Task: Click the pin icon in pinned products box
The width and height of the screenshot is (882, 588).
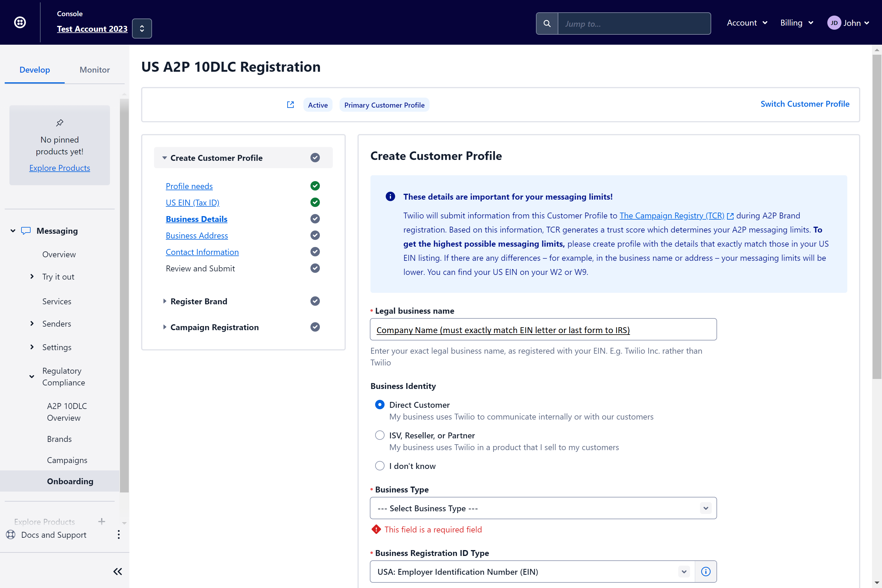Action: tap(60, 123)
